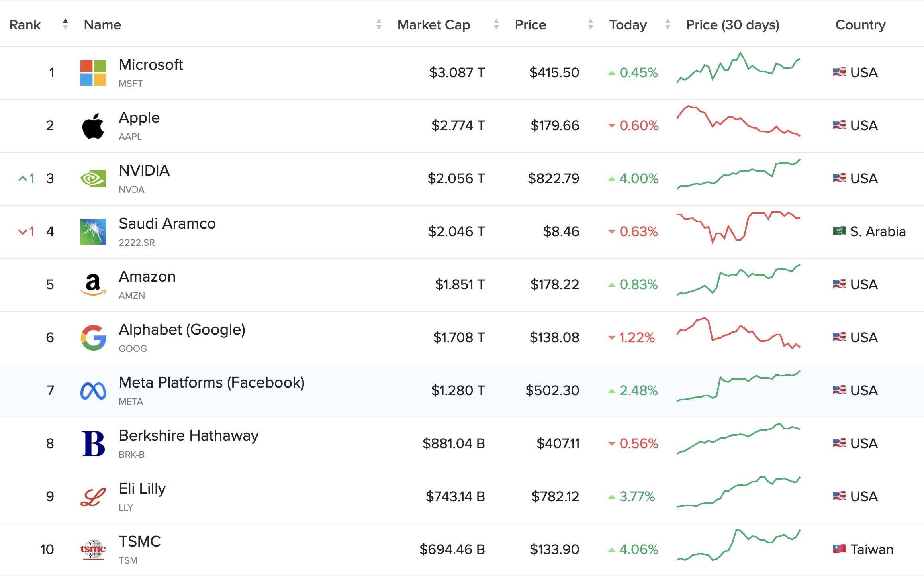Viewport: 924px width, 576px height.
Task: Click the Microsoft logo
Action: [92, 72]
